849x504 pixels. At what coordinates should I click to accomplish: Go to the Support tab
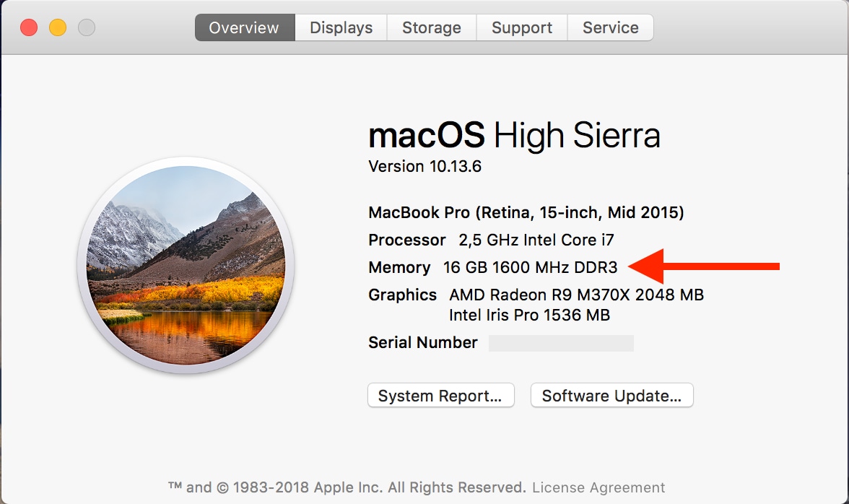point(521,28)
